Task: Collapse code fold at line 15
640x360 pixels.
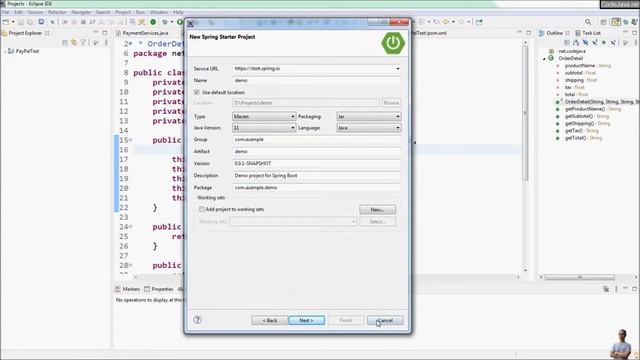Action: tap(131, 140)
